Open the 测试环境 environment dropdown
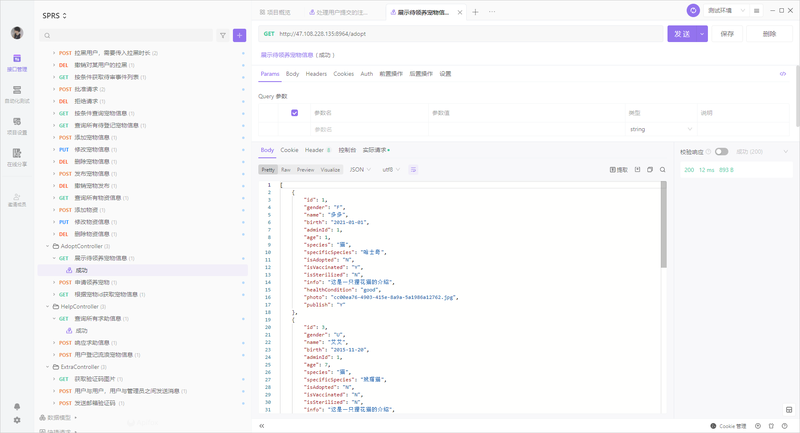800x433 pixels. (727, 11)
